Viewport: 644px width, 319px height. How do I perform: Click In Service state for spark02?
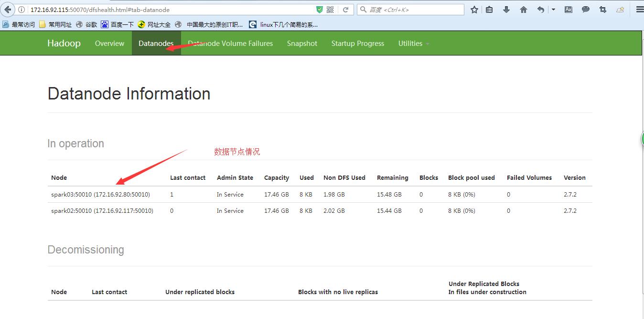[230, 211]
